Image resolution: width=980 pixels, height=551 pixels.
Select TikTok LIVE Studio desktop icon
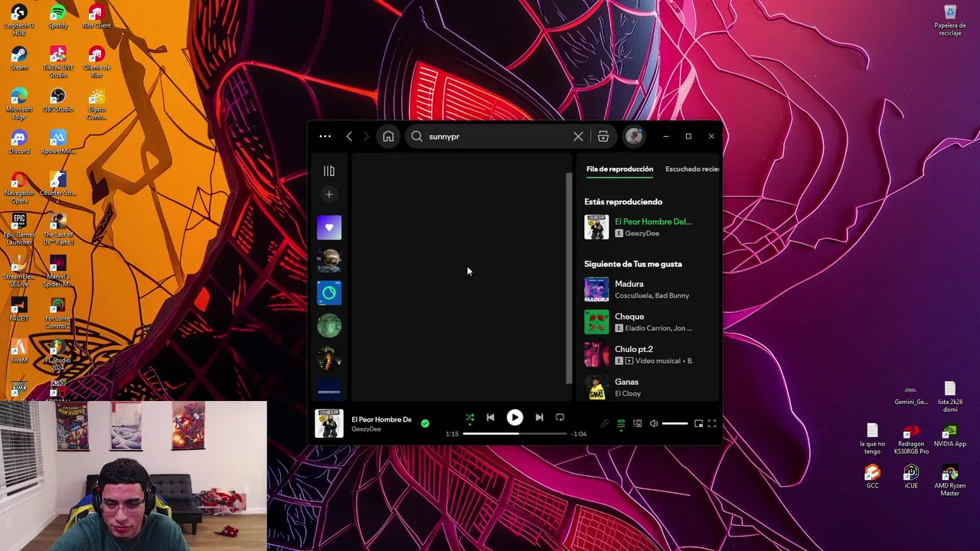tap(57, 62)
